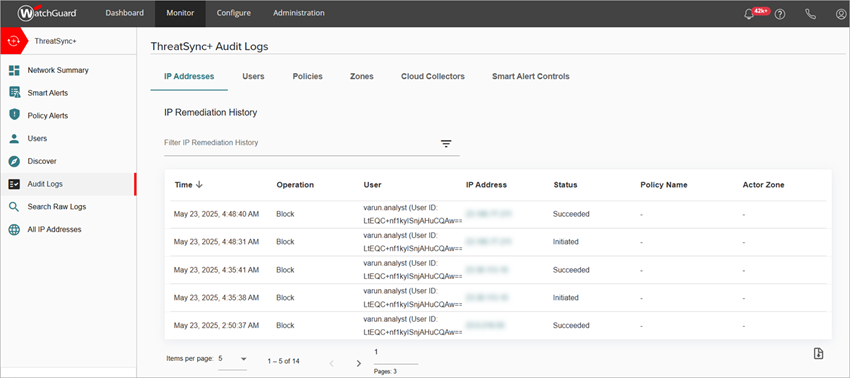Click Initiated status in 4:48:31 AM row
The image size is (850, 378).
565,242
